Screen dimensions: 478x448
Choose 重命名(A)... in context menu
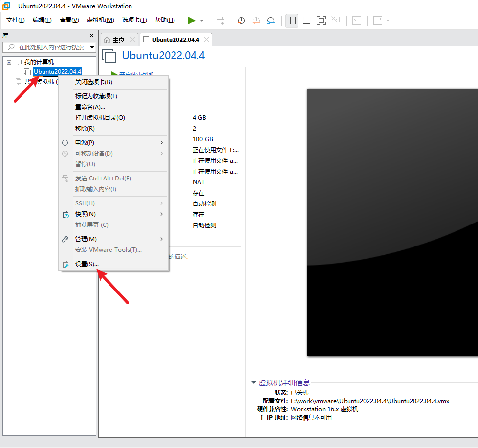click(x=113, y=107)
